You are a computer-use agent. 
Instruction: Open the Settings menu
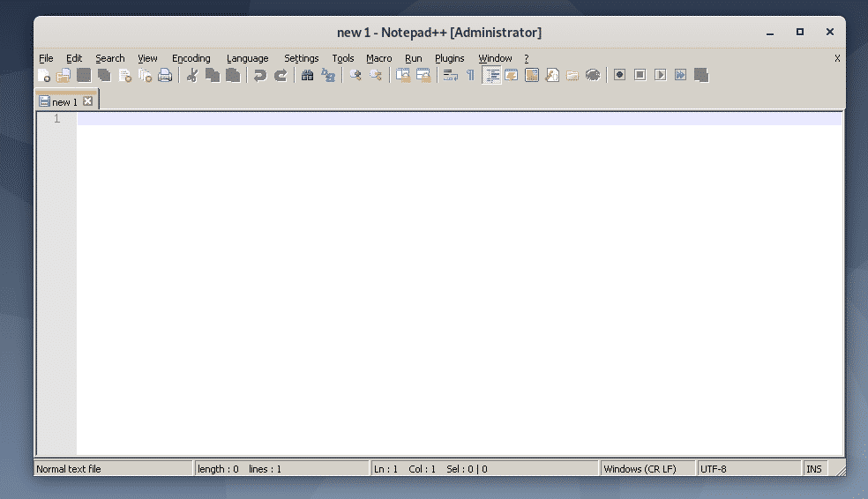click(x=301, y=58)
